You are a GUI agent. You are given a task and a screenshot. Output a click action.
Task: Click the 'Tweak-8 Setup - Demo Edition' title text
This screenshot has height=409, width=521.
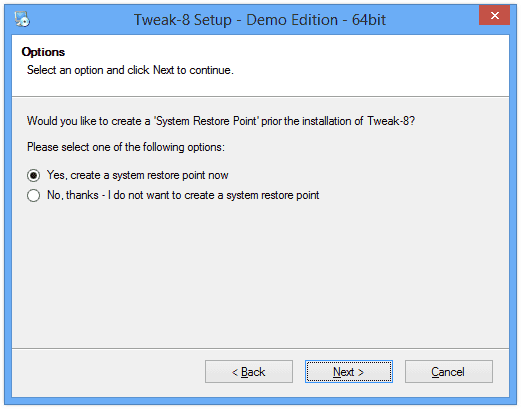click(236, 20)
